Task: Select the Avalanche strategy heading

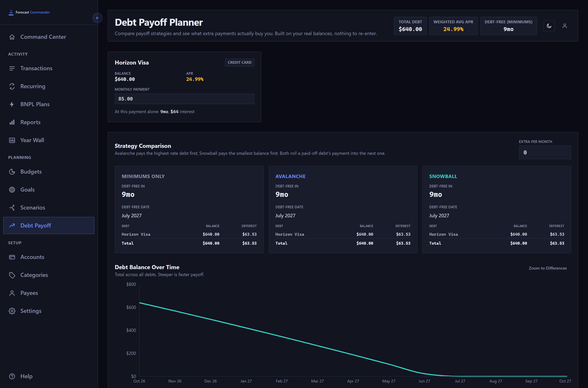Action: [290, 176]
